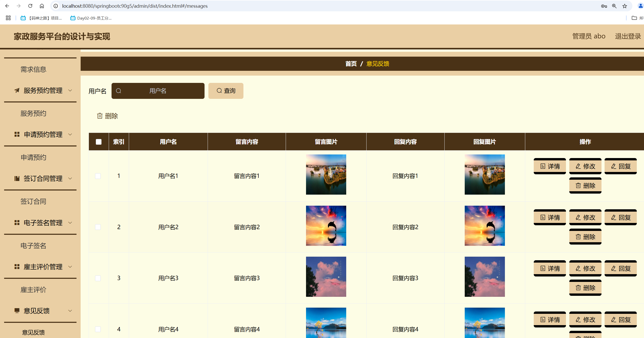Collapse the 服务预约管理 chevron
The width and height of the screenshot is (644, 338).
tap(70, 90)
